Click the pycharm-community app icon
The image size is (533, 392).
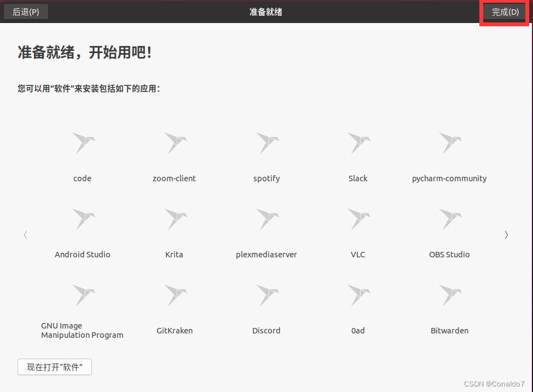450,143
